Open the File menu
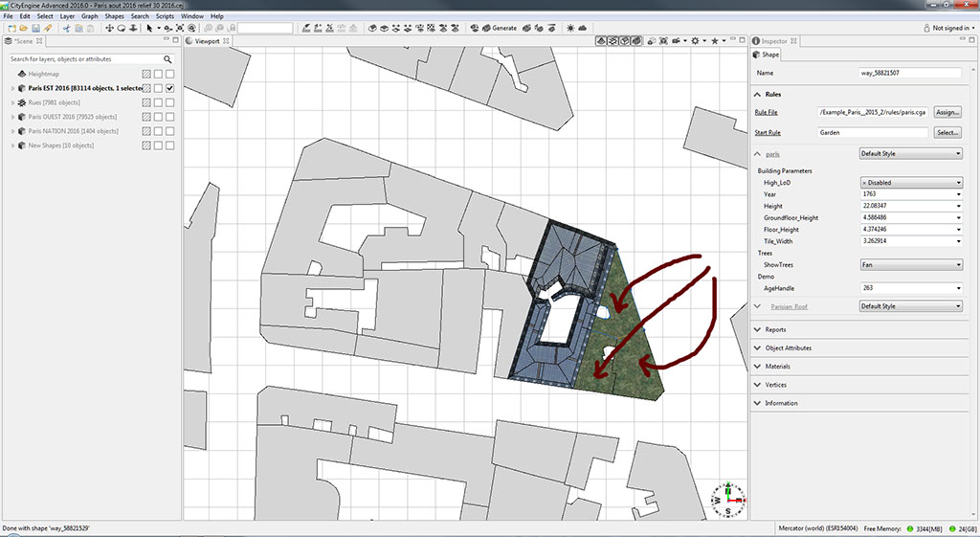980x537 pixels. (8, 16)
